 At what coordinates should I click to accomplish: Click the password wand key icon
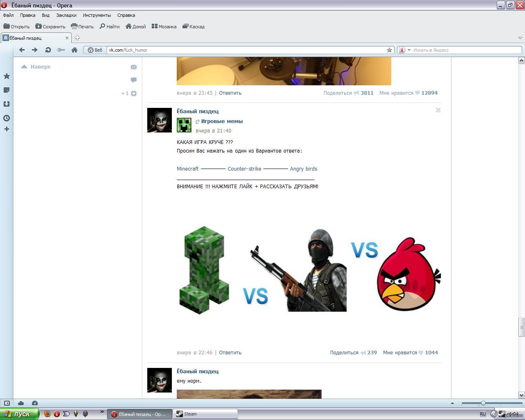(61, 50)
